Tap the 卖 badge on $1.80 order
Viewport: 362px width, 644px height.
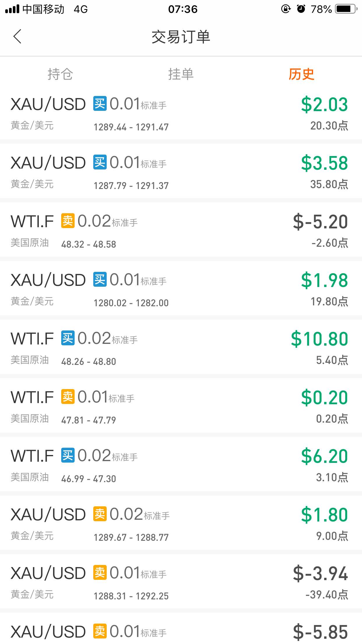[x=100, y=514]
